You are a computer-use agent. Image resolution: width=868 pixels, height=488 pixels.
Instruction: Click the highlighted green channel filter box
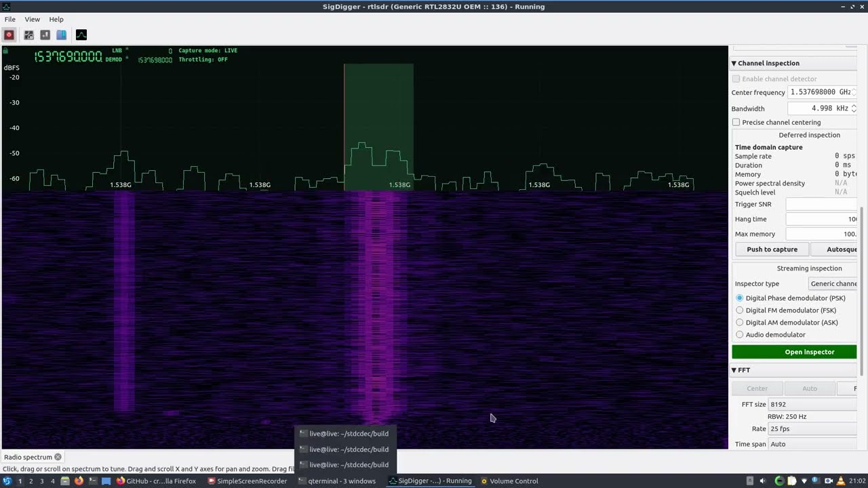(x=378, y=127)
